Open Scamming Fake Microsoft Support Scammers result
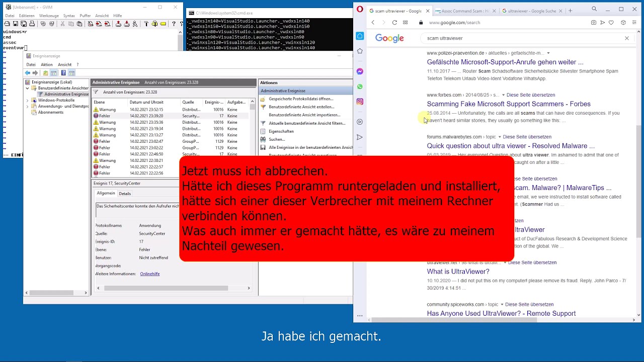The width and height of the screenshot is (644, 362). pyautogui.click(x=509, y=104)
